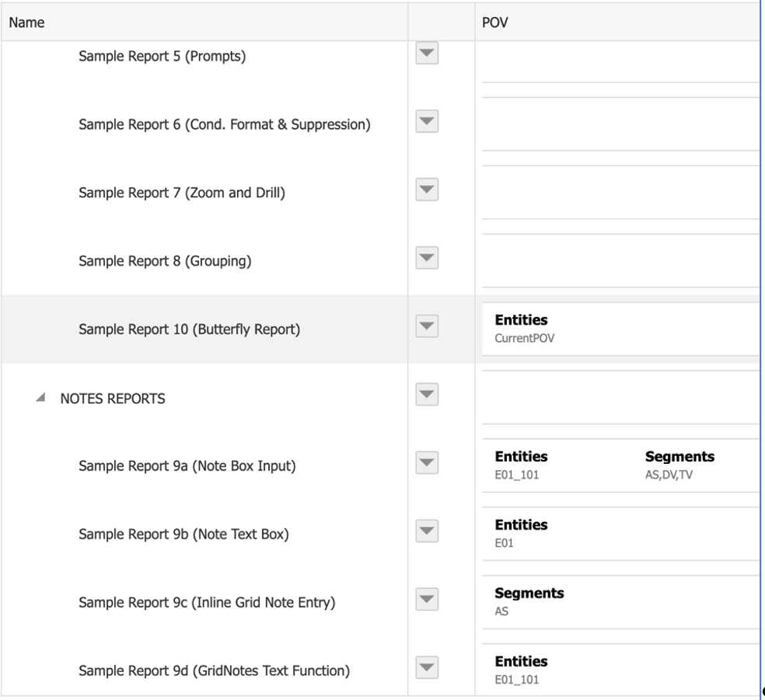Image resolution: width=765 pixels, height=700 pixels.
Task: Open dropdown for Sample Report 9b
Action: [427, 532]
